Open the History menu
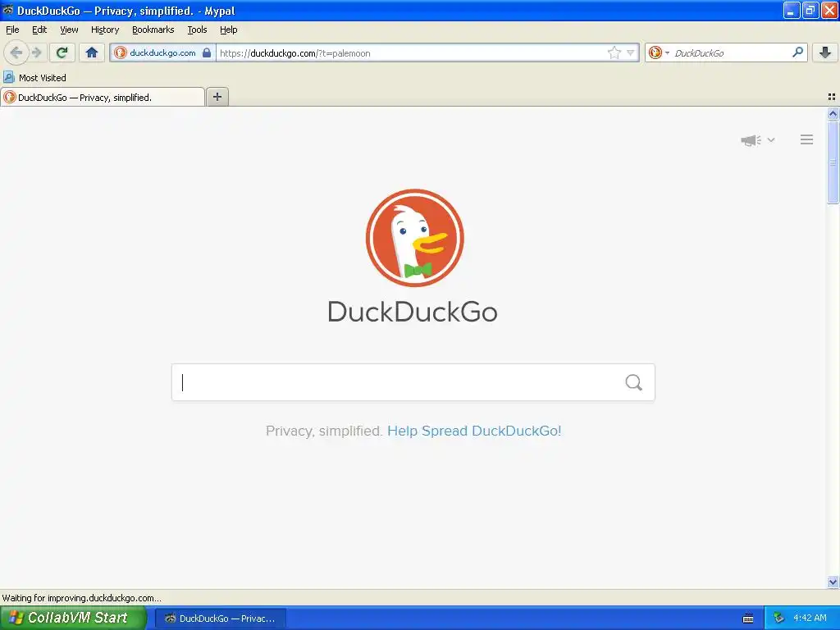Screen dimensions: 840x630 click(105, 30)
